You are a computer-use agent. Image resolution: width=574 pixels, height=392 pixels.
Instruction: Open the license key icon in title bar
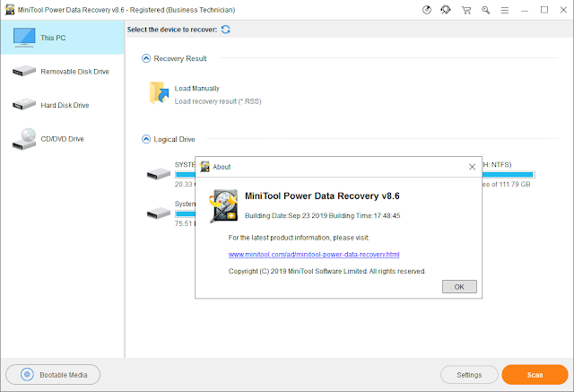[427, 10]
